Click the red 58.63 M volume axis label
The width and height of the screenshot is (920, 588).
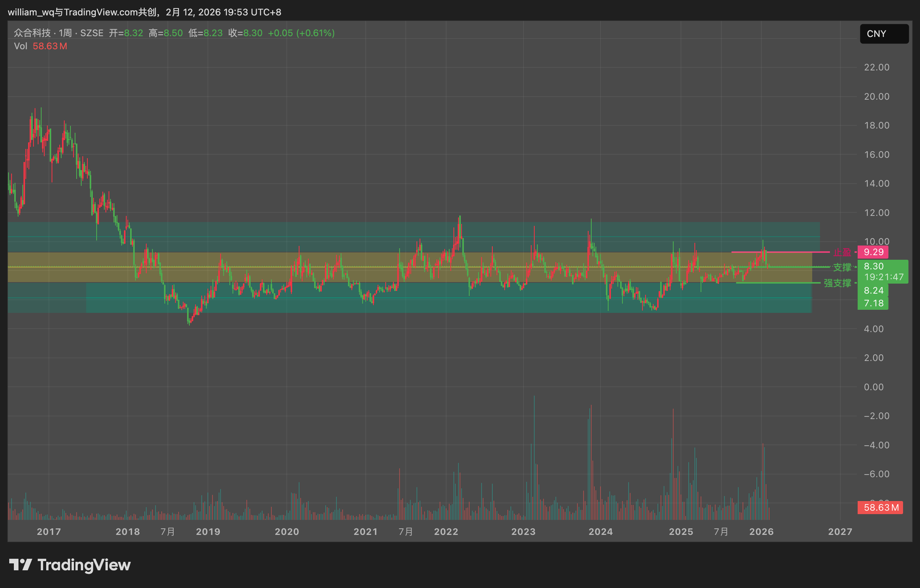(881, 508)
